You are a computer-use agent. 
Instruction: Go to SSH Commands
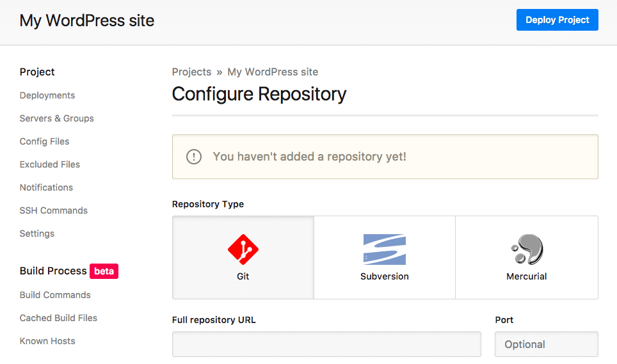click(54, 210)
